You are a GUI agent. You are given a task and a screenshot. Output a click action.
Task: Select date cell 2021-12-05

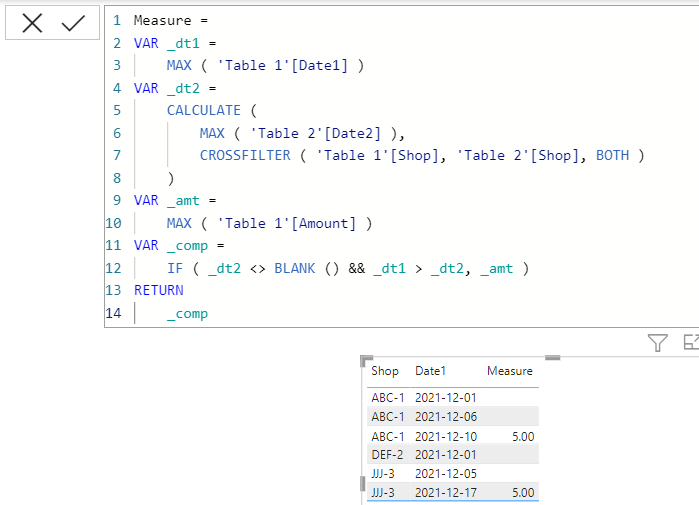446,473
